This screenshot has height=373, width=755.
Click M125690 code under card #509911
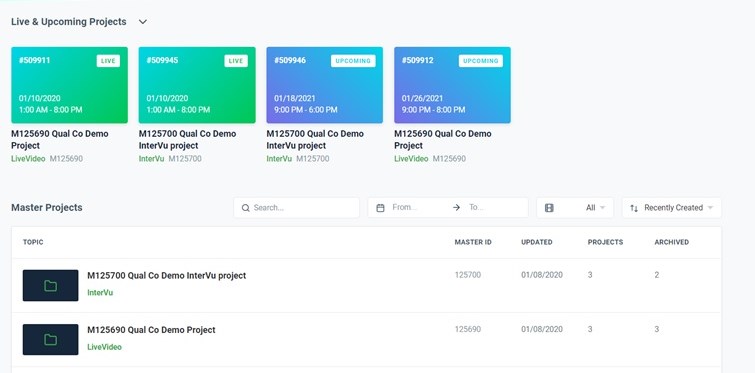66,159
